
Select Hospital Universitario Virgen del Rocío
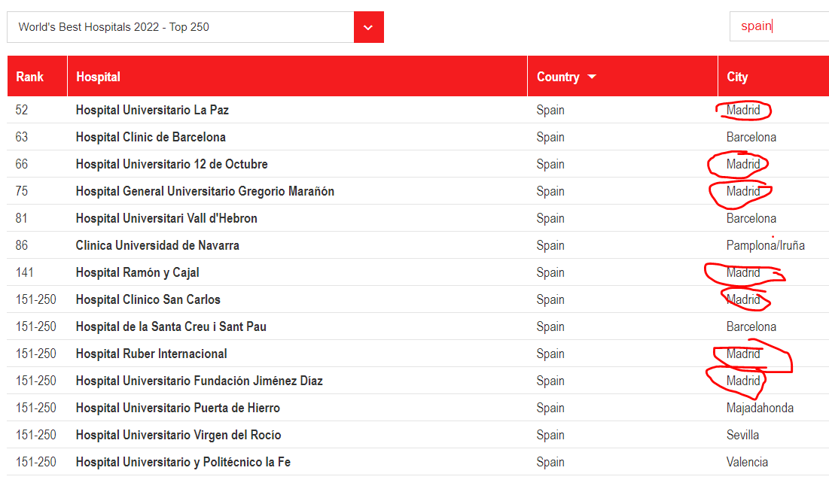(x=178, y=435)
